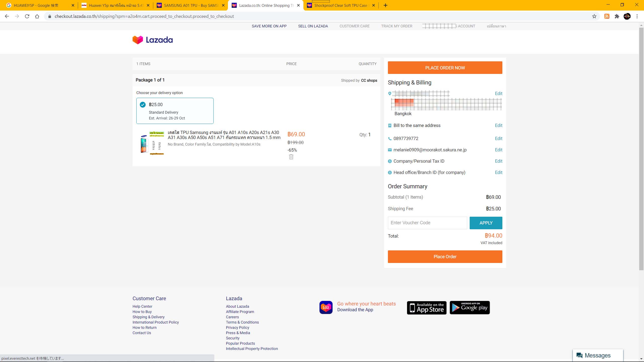644x362 pixels.
Task: Edit the email address
Action: pos(498,150)
